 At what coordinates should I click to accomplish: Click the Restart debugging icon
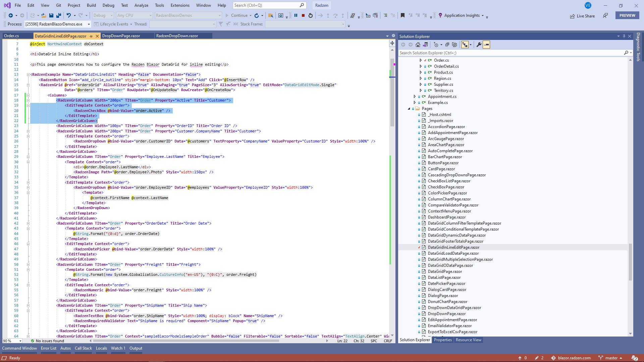pos(311,15)
